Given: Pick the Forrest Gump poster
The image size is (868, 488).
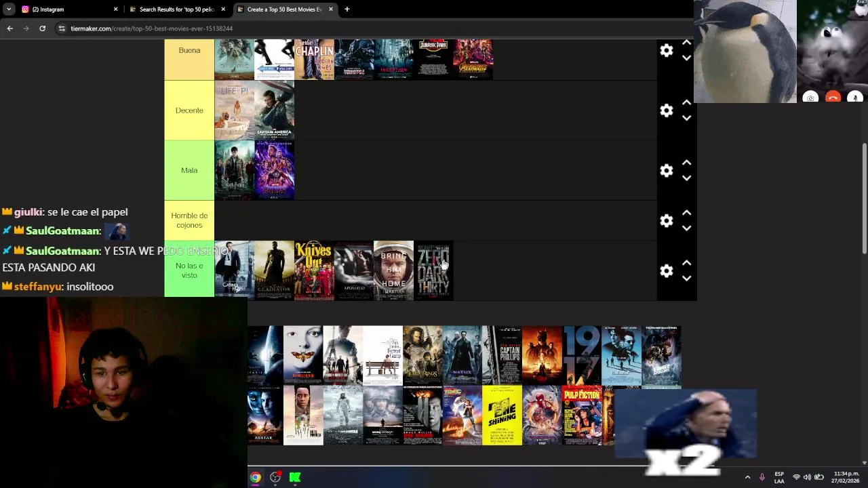Looking at the screenshot, I should click(382, 355).
